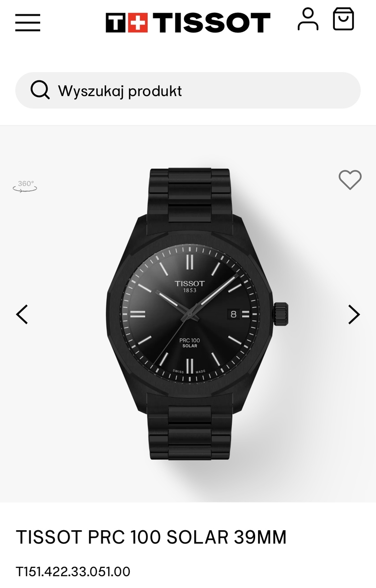376x588 pixels.
Task: Show the next product image arrow
Action: pos(354,314)
